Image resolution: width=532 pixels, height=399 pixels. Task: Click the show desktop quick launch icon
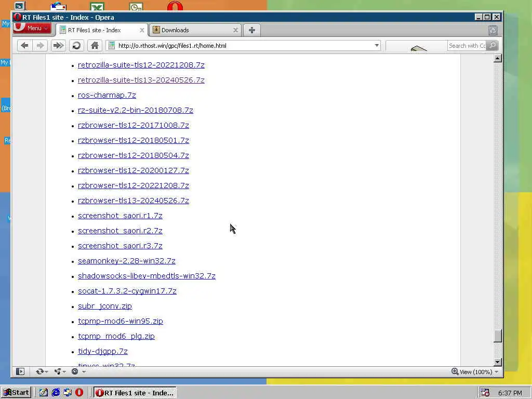44,393
